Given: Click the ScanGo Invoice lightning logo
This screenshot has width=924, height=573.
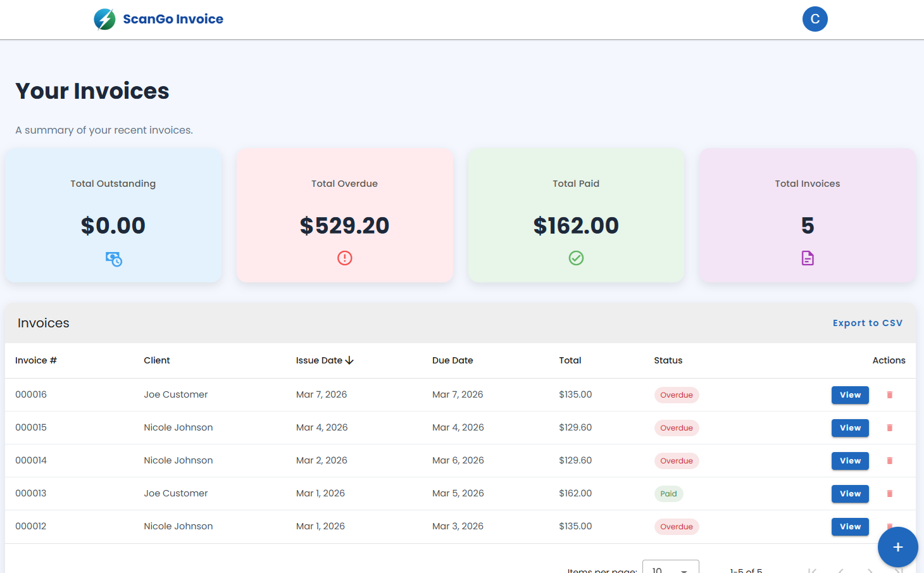Looking at the screenshot, I should click(x=104, y=20).
